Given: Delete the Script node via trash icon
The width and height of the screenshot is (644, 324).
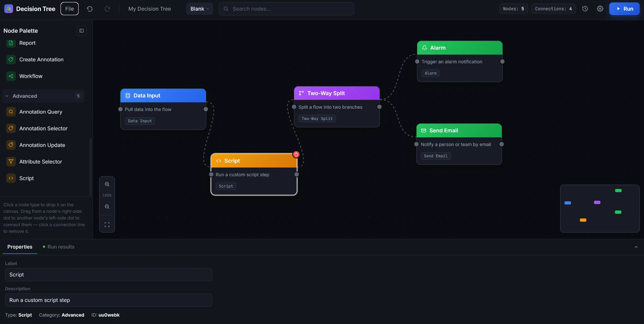Looking at the screenshot, I should (x=296, y=154).
